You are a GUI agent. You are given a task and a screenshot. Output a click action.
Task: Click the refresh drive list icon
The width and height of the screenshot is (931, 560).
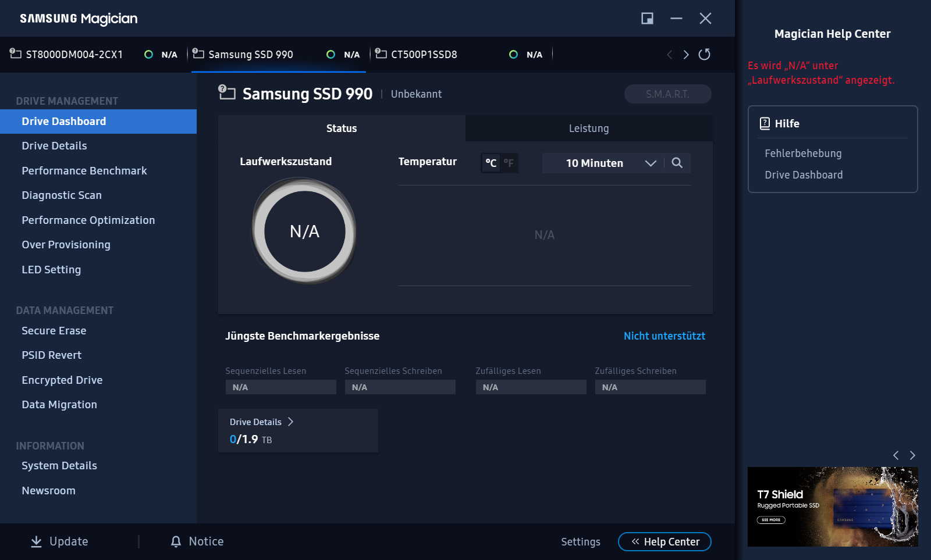704,54
